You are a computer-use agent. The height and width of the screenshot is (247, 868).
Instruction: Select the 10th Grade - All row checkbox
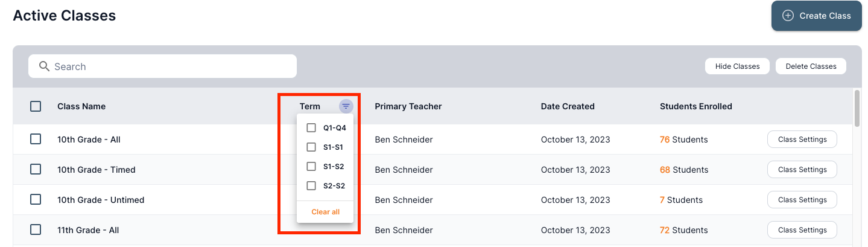coord(36,140)
